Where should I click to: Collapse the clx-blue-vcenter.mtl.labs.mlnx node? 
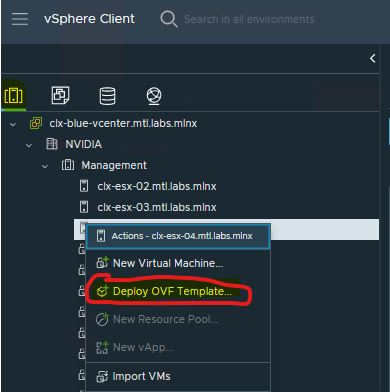(x=13, y=124)
